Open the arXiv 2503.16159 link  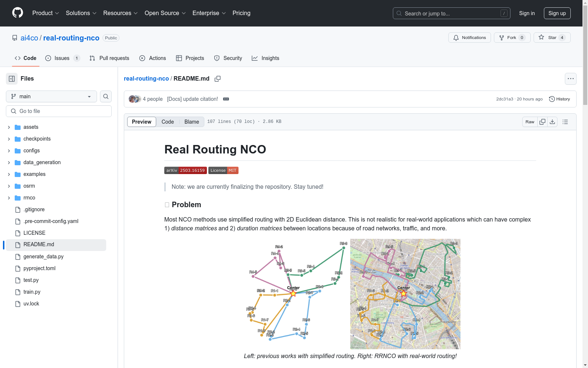point(185,170)
